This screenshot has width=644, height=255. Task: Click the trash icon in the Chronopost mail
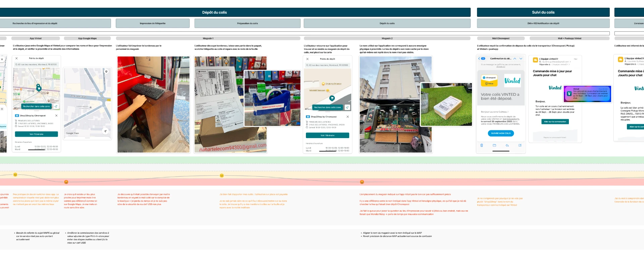482,145
